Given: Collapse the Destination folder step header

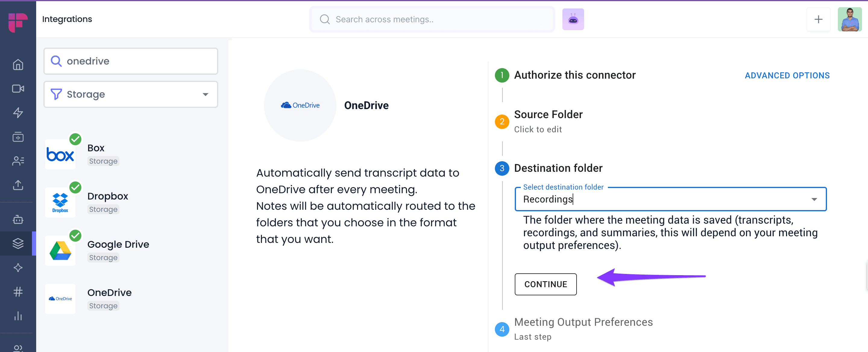Looking at the screenshot, I should 558,168.
